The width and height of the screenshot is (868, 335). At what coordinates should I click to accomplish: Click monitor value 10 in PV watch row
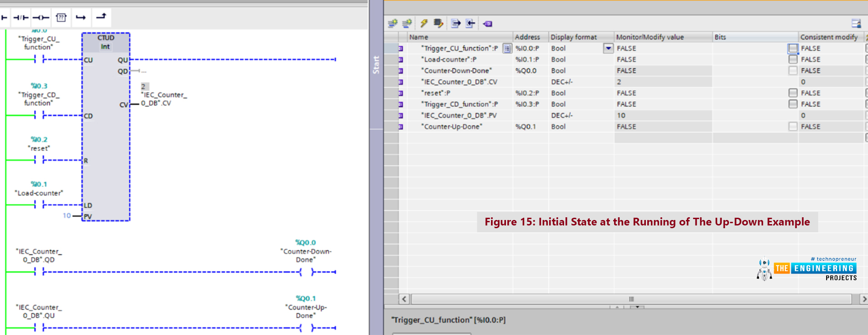663,115
